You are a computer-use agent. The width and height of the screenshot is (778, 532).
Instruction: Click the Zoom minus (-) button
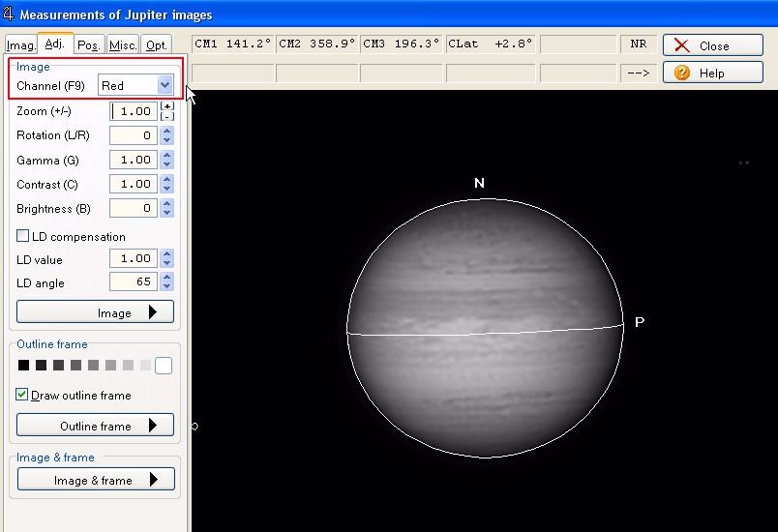(167, 116)
